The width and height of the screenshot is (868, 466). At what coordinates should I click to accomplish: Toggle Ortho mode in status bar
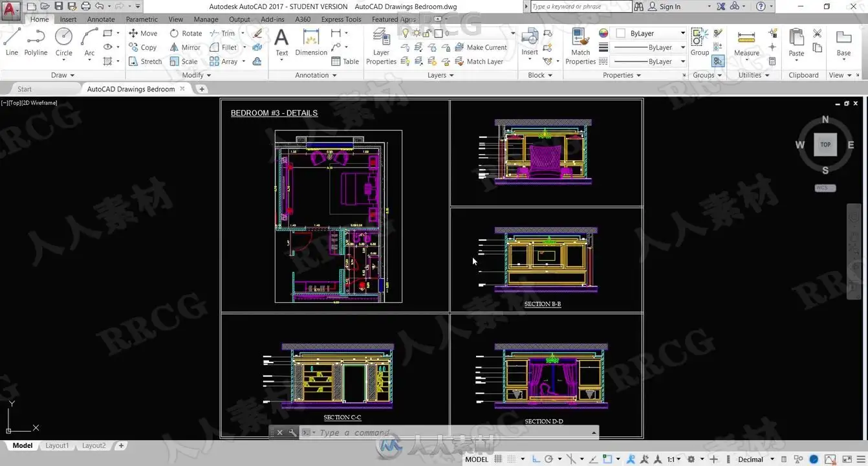click(536, 460)
